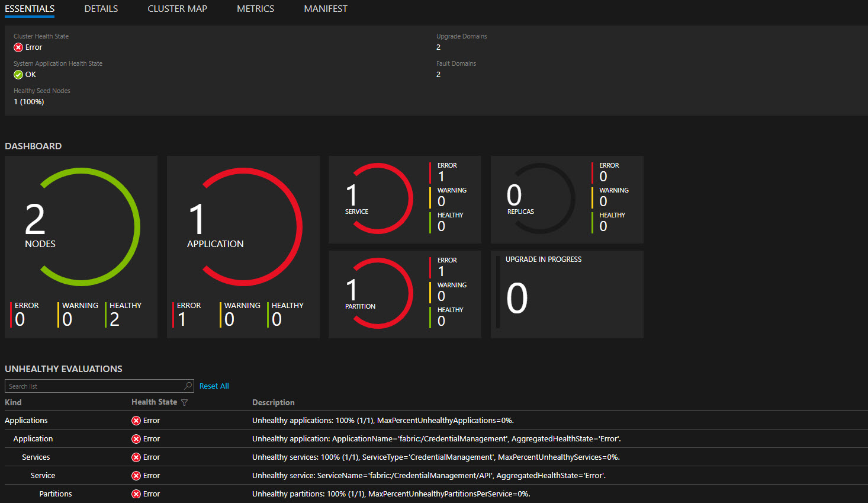Click the error icon on the Service row
The image size is (868, 503).
pos(136,475)
